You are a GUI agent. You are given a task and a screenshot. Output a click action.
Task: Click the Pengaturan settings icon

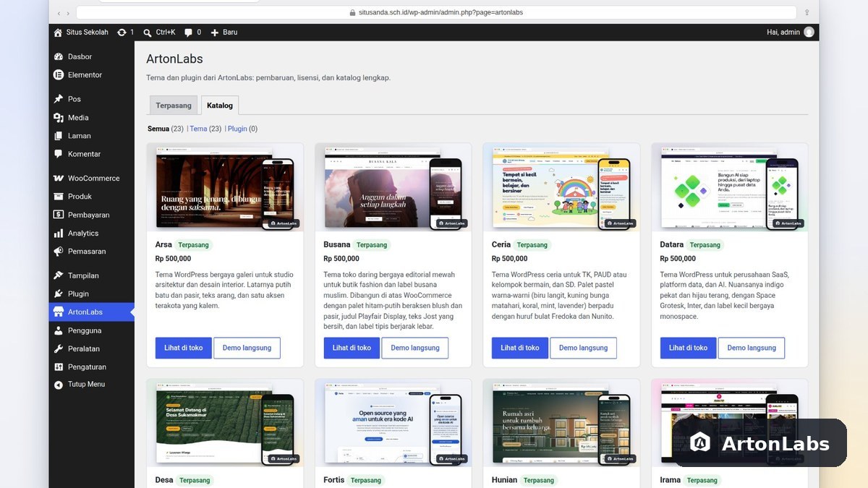coord(59,367)
